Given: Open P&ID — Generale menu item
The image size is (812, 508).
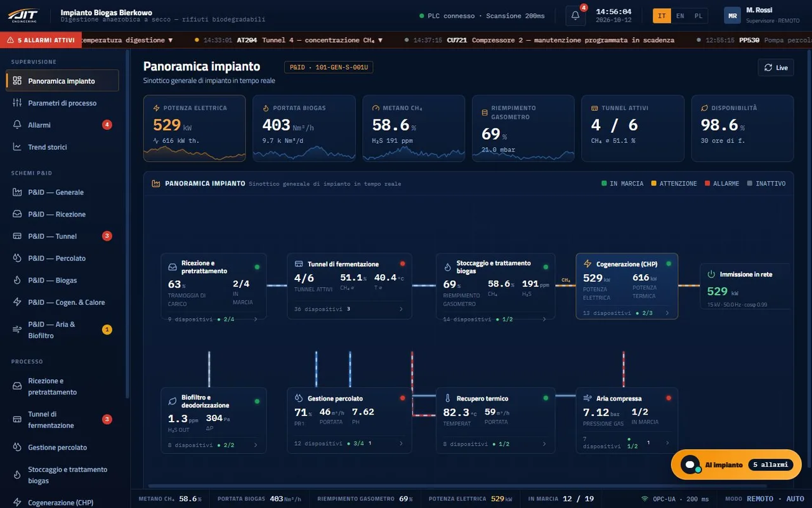Looking at the screenshot, I should [x=62, y=192].
